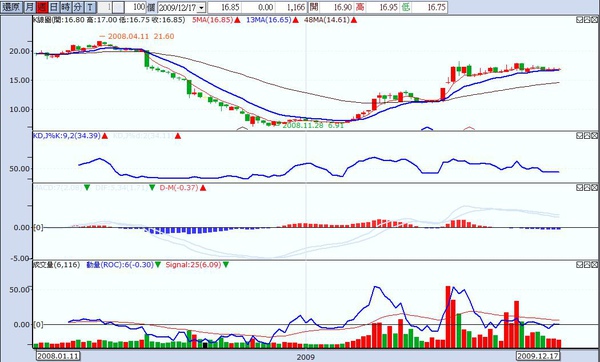This screenshot has height=362, width=600.
Task: Click the 2008.11.28 6.91 low annotation
Action: (313, 125)
